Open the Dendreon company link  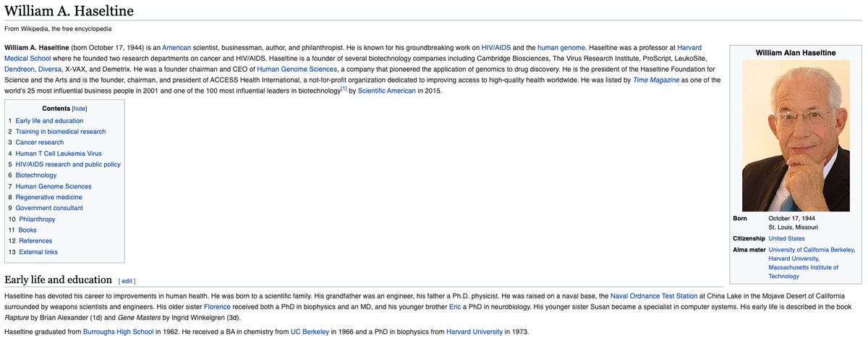click(x=21, y=69)
